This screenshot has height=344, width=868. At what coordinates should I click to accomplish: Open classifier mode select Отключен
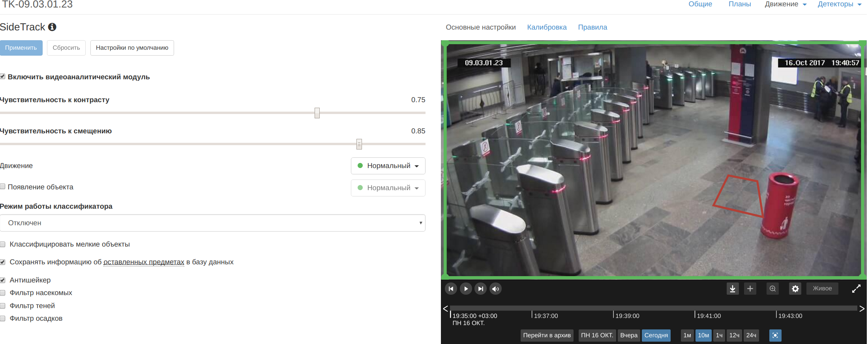213,223
